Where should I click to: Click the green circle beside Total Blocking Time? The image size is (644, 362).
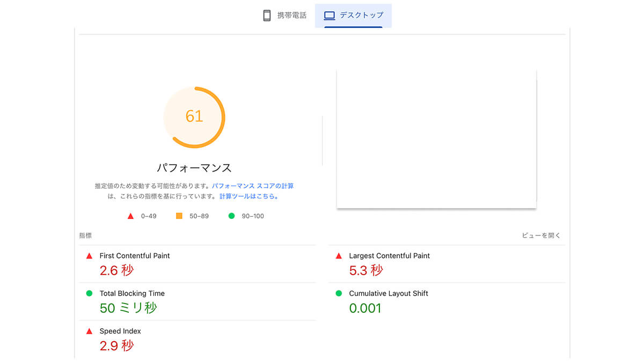click(90, 293)
